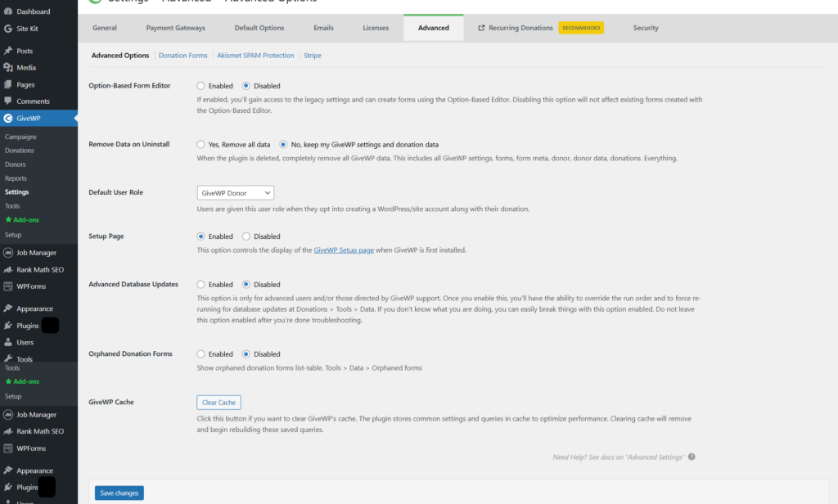The image size is (838, 504).
Task: Open the Recurring Donations tab
Action: click(x=520, y=28)
